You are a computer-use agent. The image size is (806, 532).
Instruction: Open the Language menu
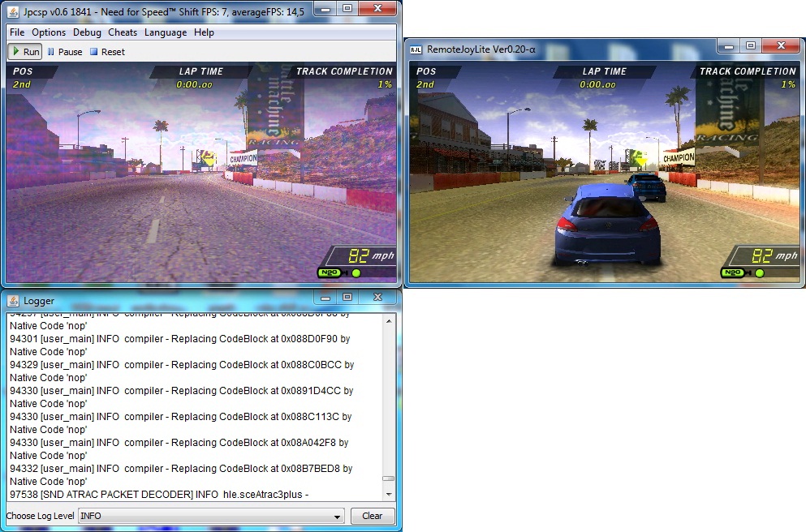166,32
